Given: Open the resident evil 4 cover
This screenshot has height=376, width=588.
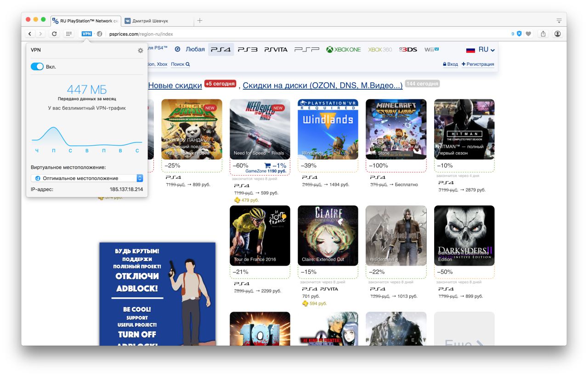Looking at the screenshot, I should coord(396,235).
